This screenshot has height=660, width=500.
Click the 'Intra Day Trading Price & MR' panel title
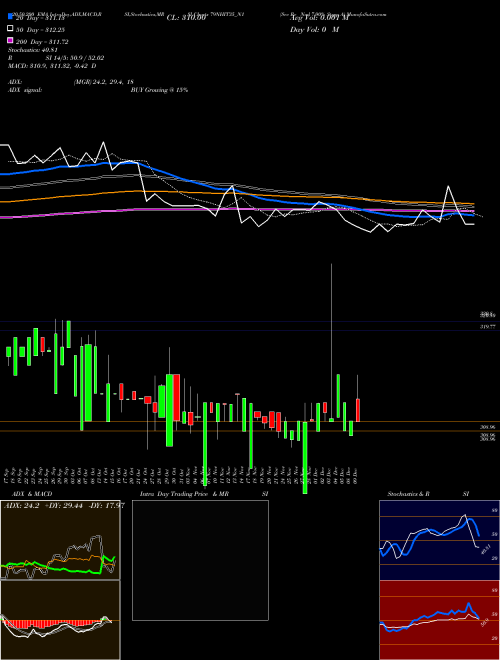pos(184,494)
